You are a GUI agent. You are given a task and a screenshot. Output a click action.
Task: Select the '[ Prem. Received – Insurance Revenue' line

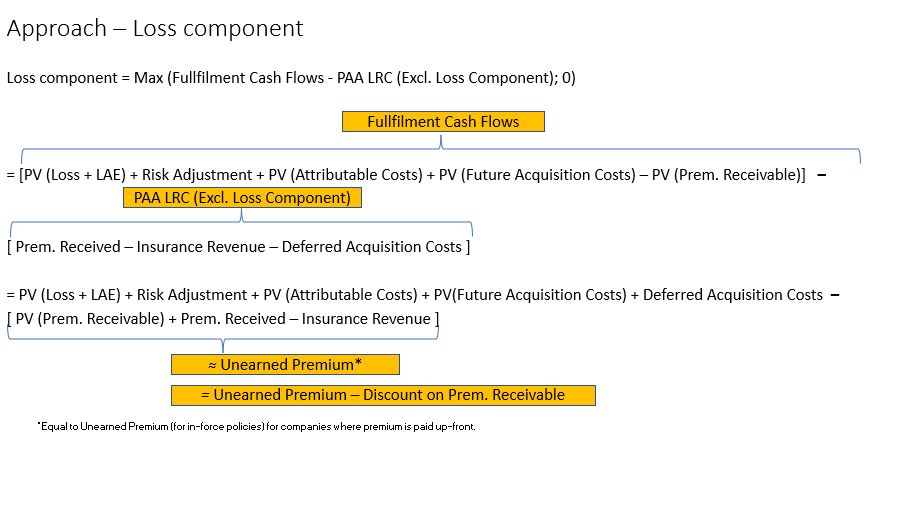click(x=239, y=247)
